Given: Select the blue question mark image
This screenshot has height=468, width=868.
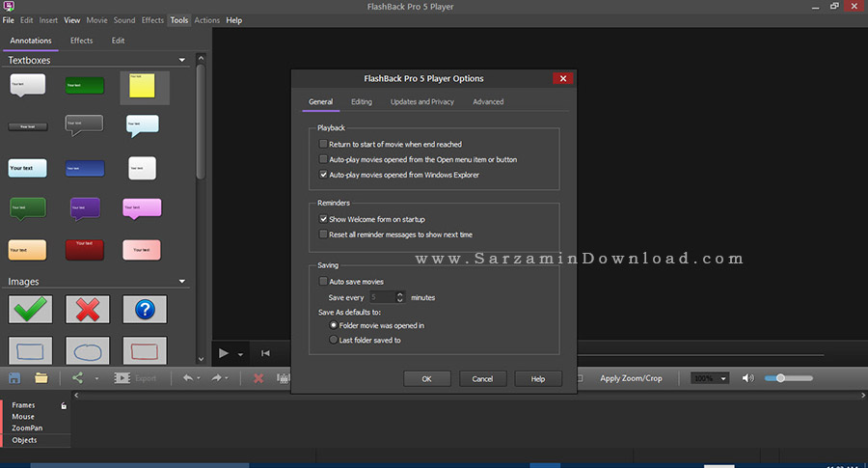Looking at the screenshot, I should [x=145, y=309].
